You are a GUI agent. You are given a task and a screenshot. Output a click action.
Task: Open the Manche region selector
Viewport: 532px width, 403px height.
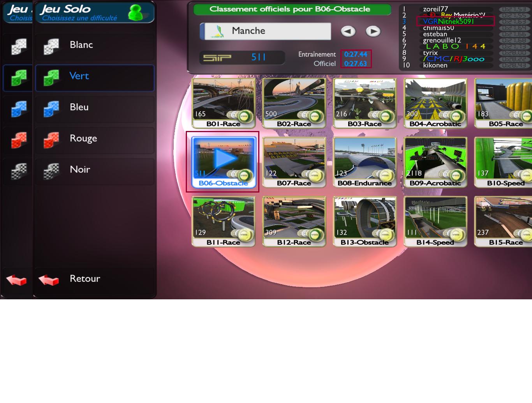(x=266, y=31)
